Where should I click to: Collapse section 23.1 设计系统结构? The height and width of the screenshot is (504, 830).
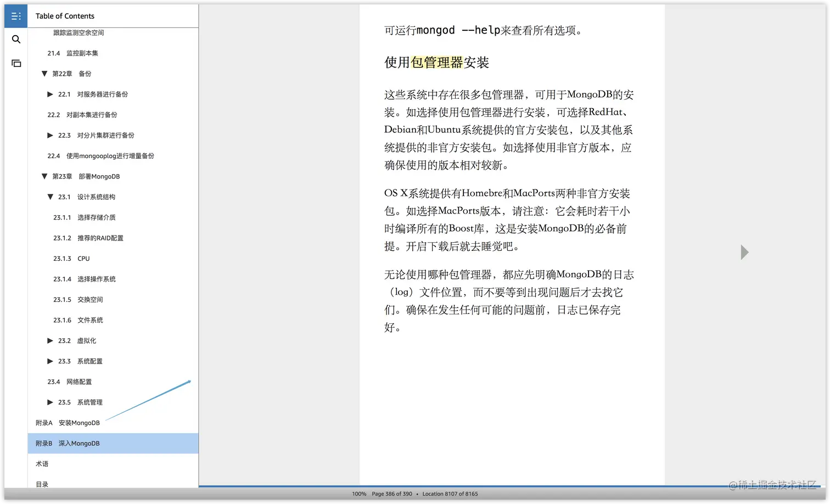tap(50, 197)
